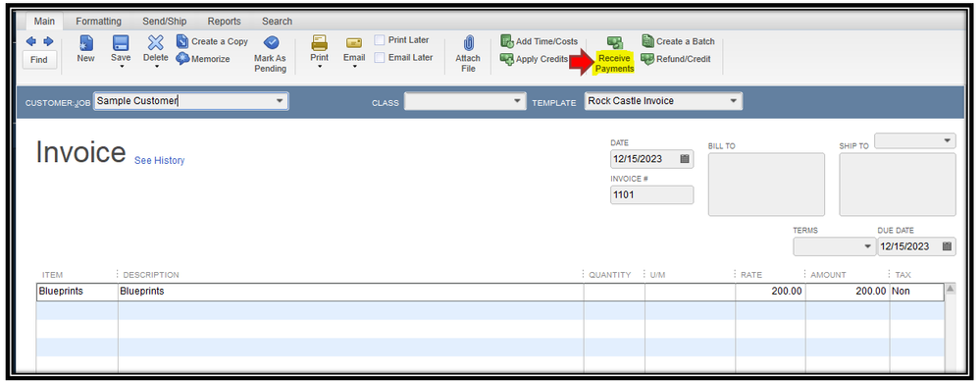The height and width of the screenshot is (381, 980).
Task: Click the Print icon
Action: point(320,43)
